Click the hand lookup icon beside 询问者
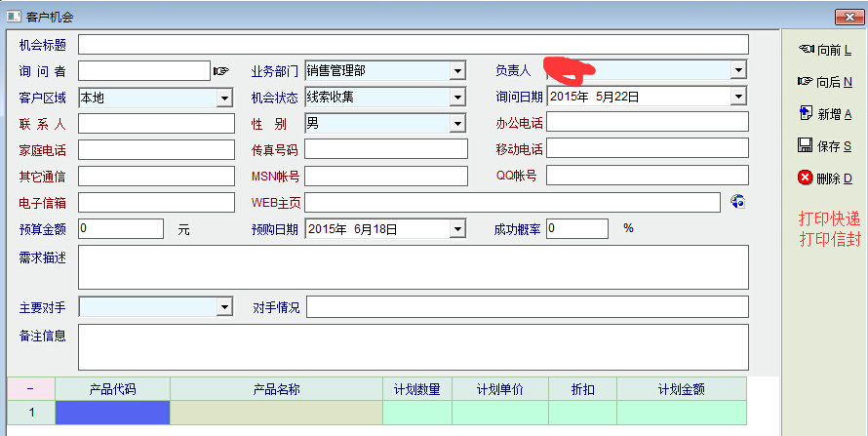Image resolution: width=868 pixels, height=436 pixels. (220, 70)
